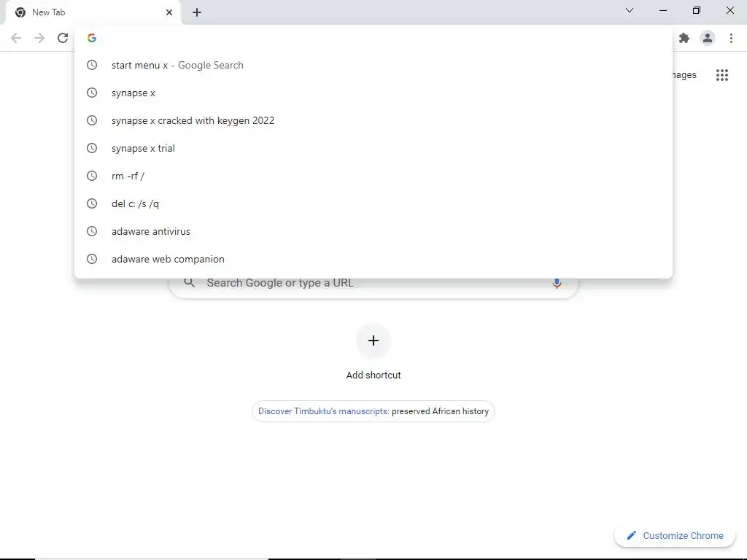Select the 'adaware antivirus' suggestion

373,231
